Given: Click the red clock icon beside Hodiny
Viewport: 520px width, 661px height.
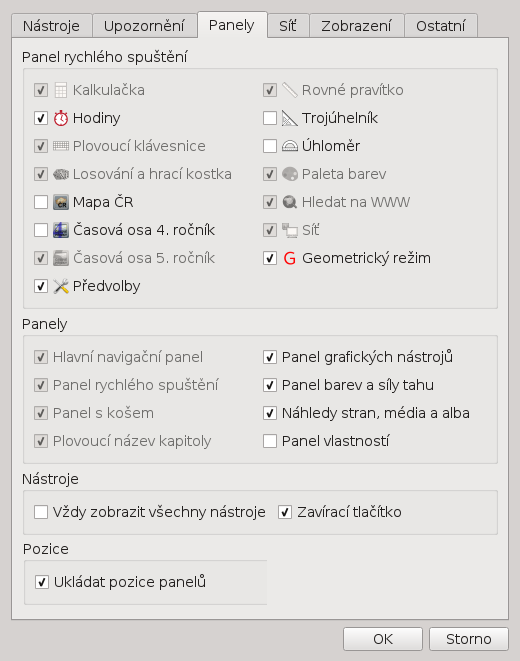Looking at the screenshot, I should 61,118.
